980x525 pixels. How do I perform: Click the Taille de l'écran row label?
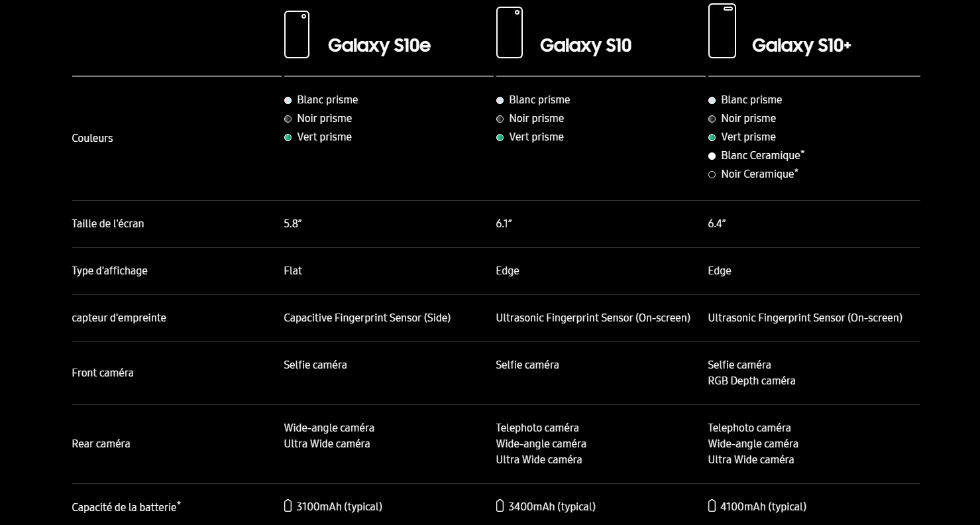pos(107,223)
